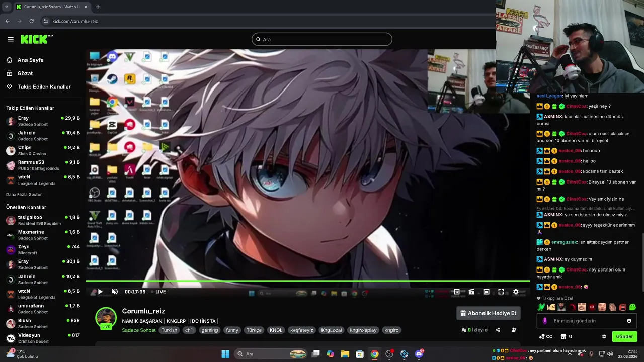This screenshot has width=644, height=362.
Task: Open recommended channel Zeyn
Action: pos(43,250)
